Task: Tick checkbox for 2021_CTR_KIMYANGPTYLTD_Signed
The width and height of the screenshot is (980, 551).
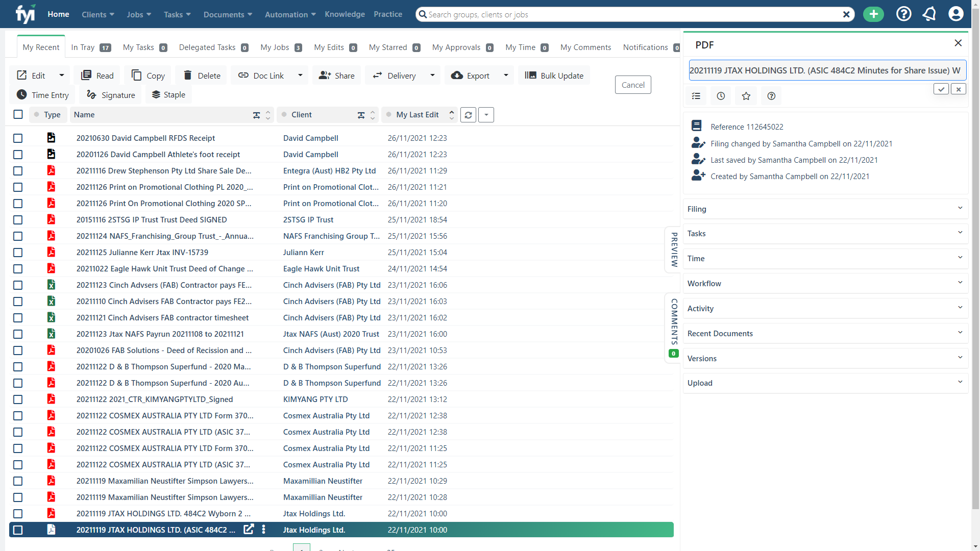Action: point(18,399)
